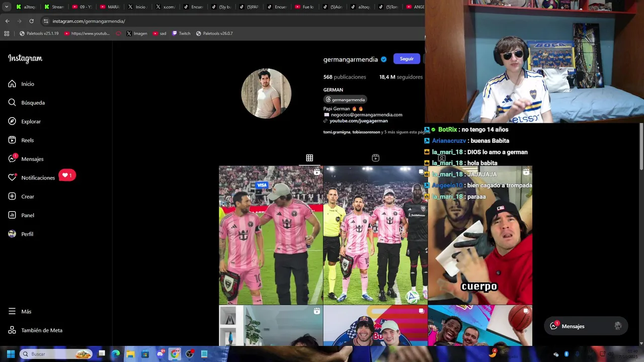
Task: Open germangarmendia profile picture
Action: point(266,94)
